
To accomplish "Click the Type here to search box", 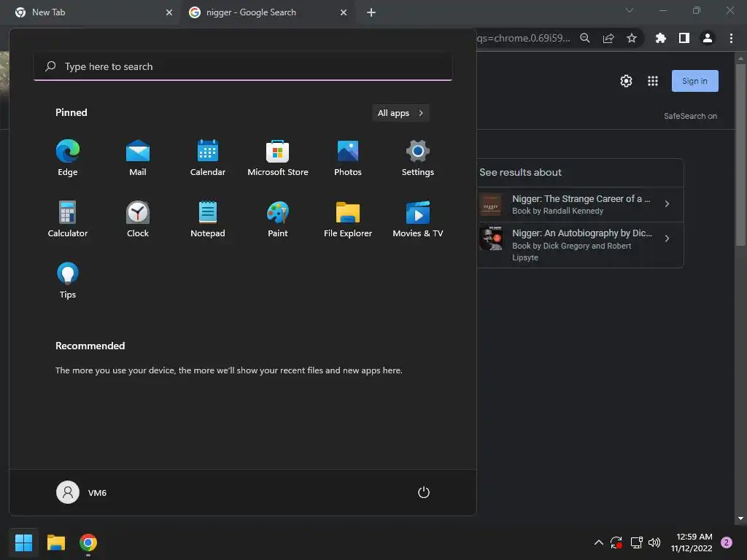I will coord(243,66).
